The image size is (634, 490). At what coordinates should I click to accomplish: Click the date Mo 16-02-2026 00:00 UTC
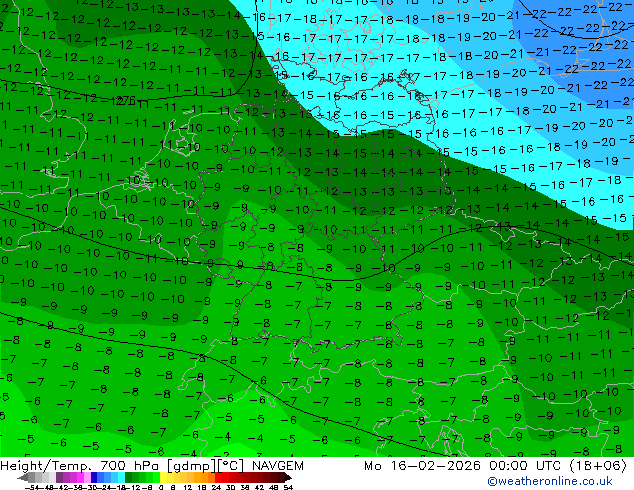tap(462, 466)
